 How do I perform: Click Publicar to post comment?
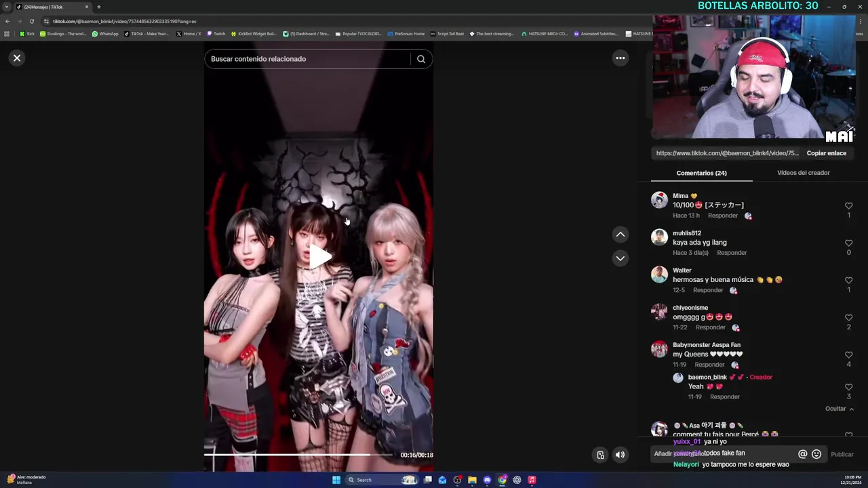tap(842, 454)
